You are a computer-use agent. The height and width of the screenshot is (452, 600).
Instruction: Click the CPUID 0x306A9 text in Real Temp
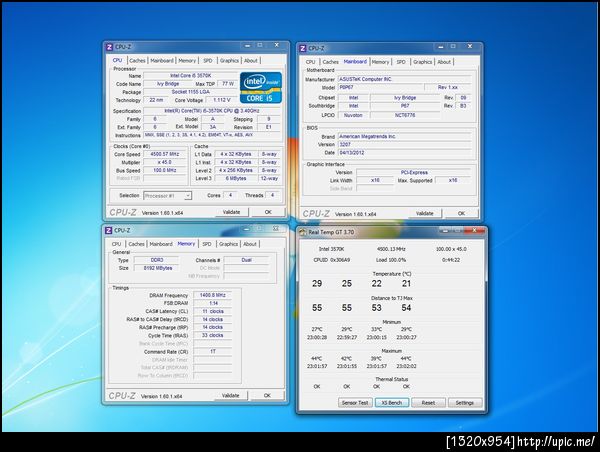click(x=331, y=260)
